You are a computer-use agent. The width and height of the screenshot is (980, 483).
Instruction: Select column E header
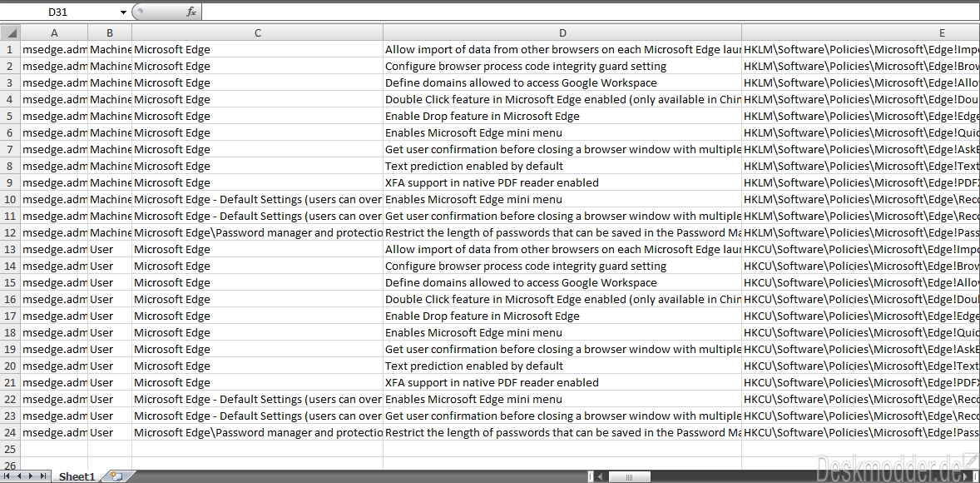(861, 32)
